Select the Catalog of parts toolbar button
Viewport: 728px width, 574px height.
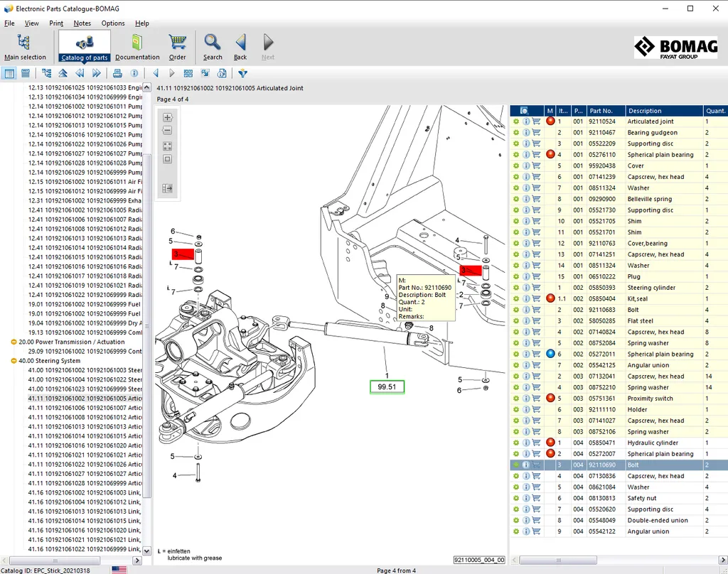click(85, 47)
